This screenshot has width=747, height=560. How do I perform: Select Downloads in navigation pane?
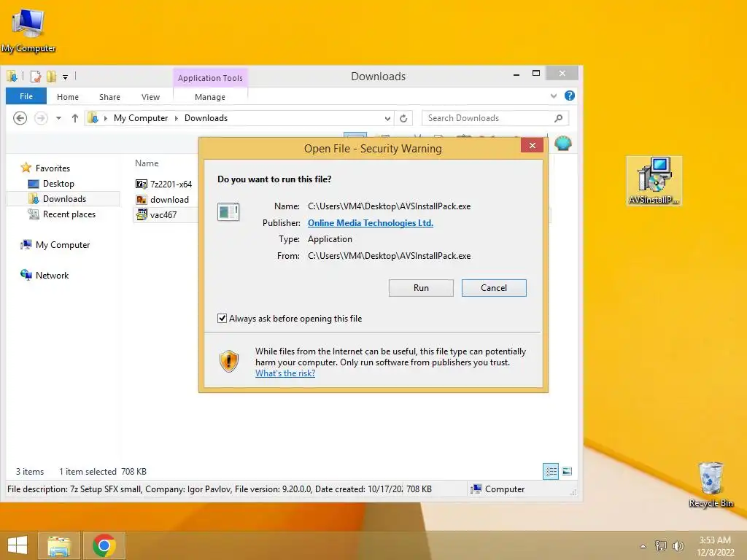(64, 199)
